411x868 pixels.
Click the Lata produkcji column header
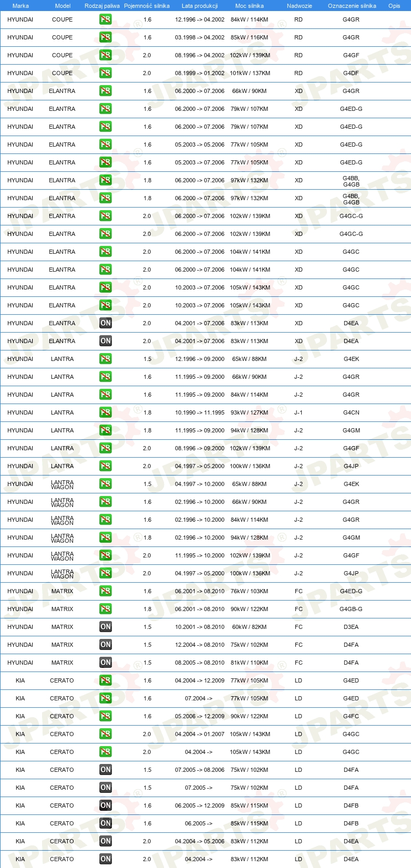pos(200,6)
